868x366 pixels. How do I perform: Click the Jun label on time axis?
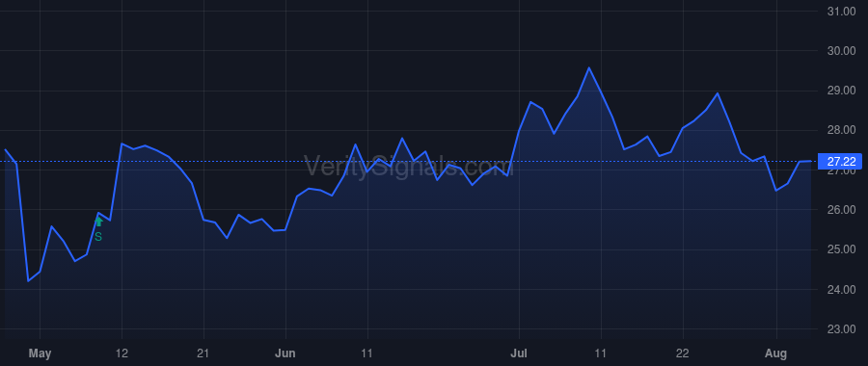point(285,353)
